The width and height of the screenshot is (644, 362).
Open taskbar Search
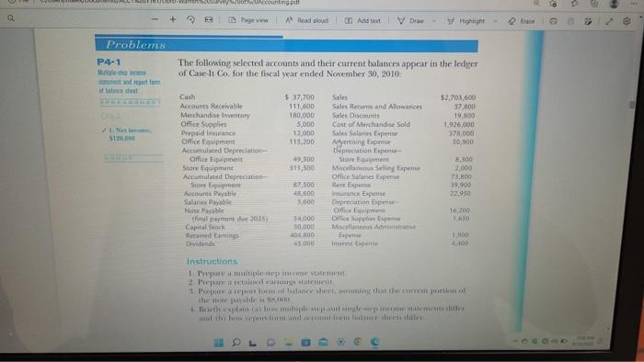tap(236, 342)
